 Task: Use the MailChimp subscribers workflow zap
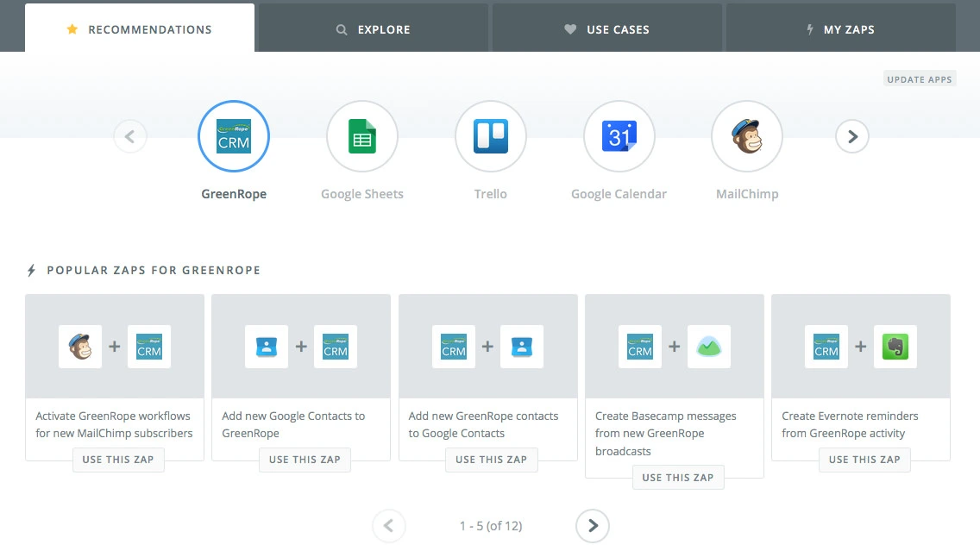click(118, 460)
